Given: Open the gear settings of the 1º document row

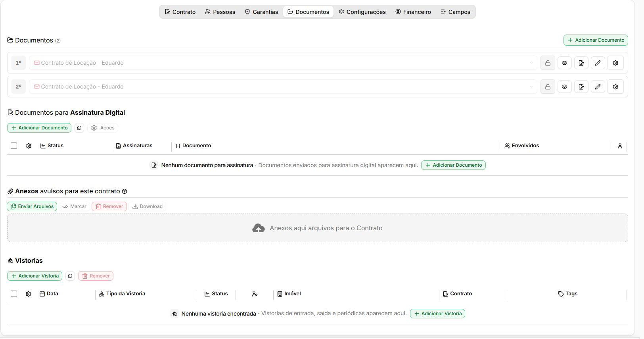Looking at the screenshot, I should 615,63.
